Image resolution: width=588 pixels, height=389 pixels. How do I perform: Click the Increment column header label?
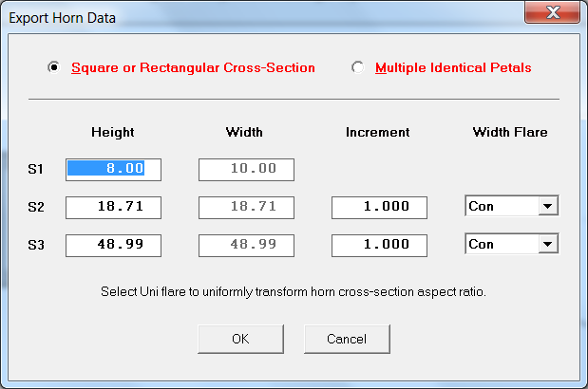coord(378,132)
